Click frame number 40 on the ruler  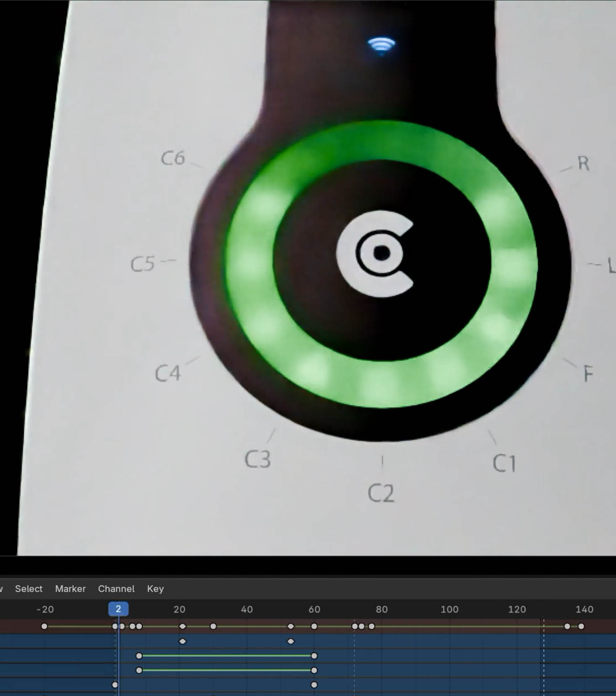point(247,609)
